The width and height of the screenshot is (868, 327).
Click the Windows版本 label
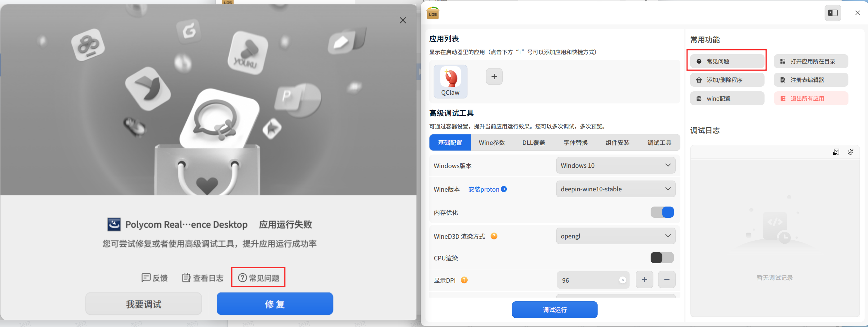coord(452,166)
